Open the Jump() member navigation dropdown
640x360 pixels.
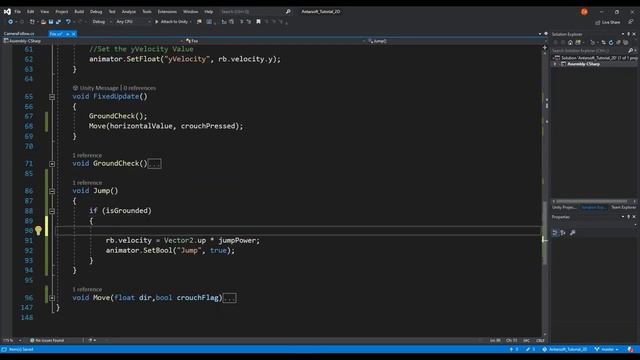coord(457,41)
